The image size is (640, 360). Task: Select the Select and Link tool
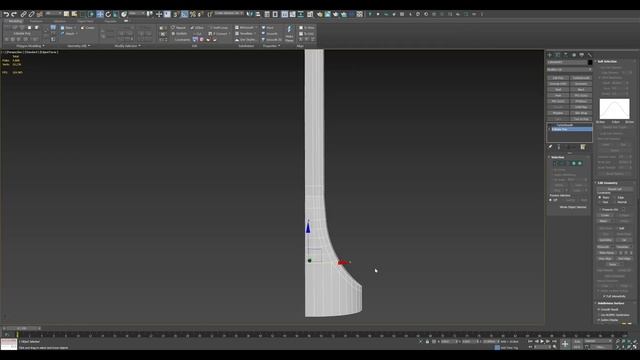pos(23,14)
